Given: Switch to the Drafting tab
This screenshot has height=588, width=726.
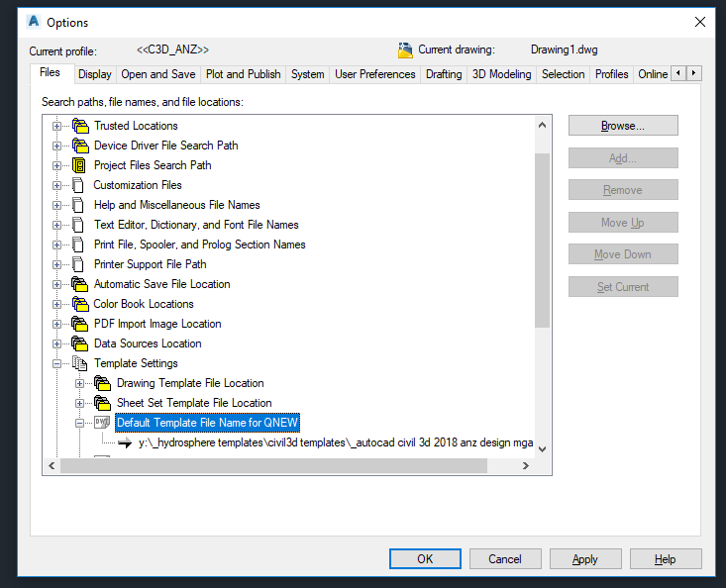Looking at the screenshot, I should click(444, 74).
